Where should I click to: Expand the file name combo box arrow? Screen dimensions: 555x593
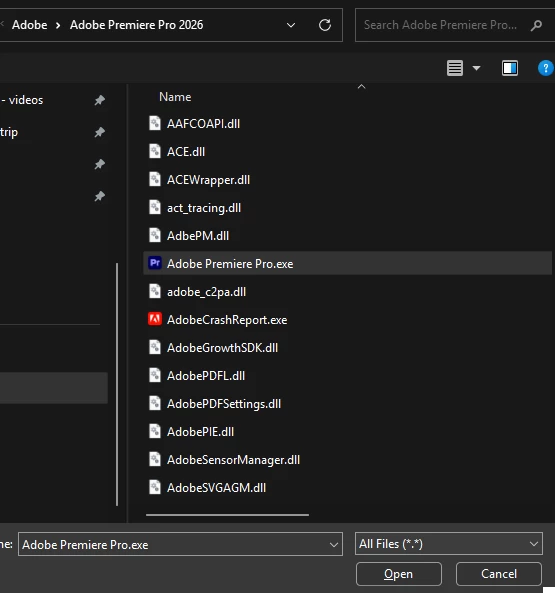[333, 545]
